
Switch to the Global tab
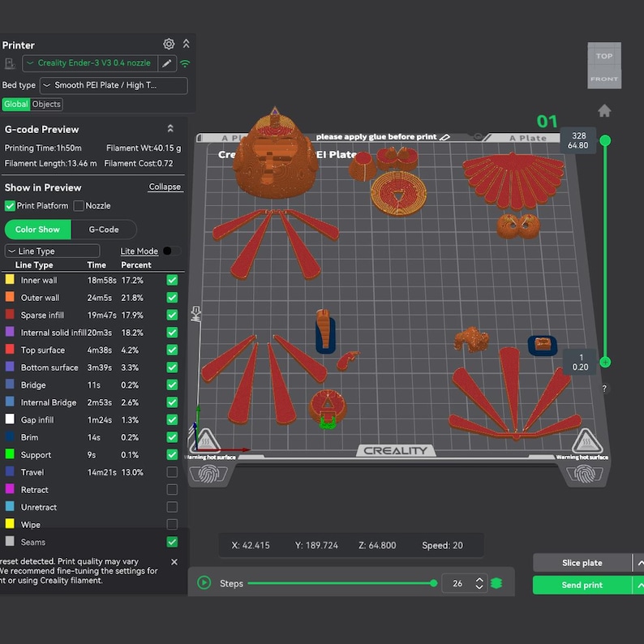(15, 105)
